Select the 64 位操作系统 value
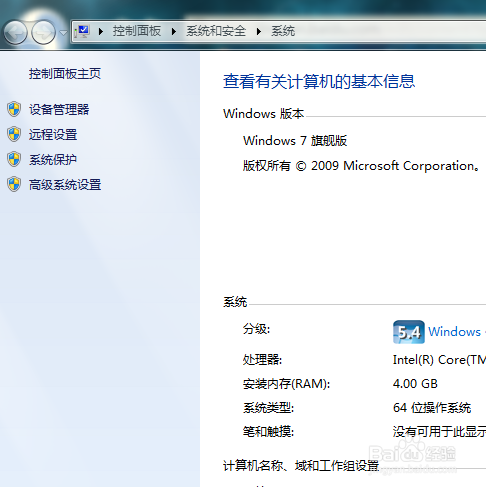Viewport: 486px width, 487px height. [x=432, y=408]
